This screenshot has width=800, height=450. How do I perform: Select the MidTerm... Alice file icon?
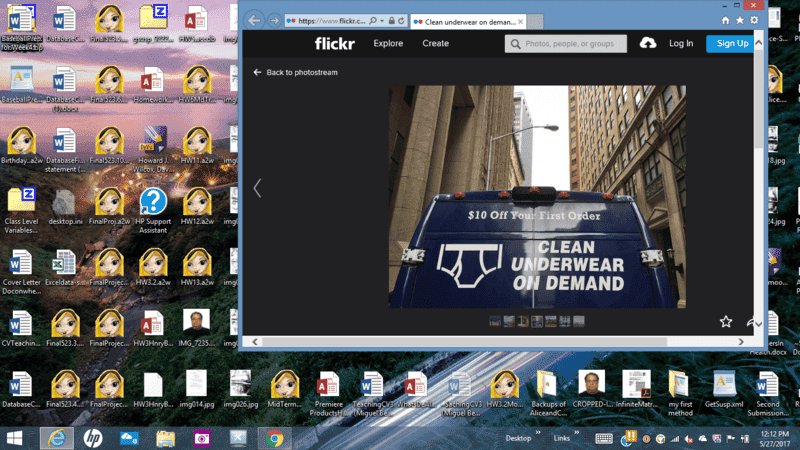(x=285, y=390)
